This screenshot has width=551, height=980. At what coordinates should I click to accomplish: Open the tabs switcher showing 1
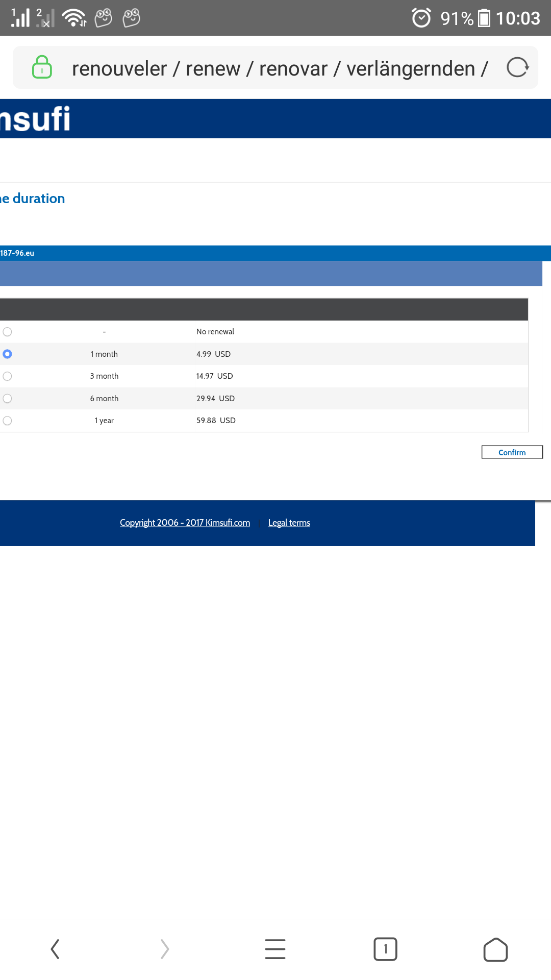coord(385,949)
